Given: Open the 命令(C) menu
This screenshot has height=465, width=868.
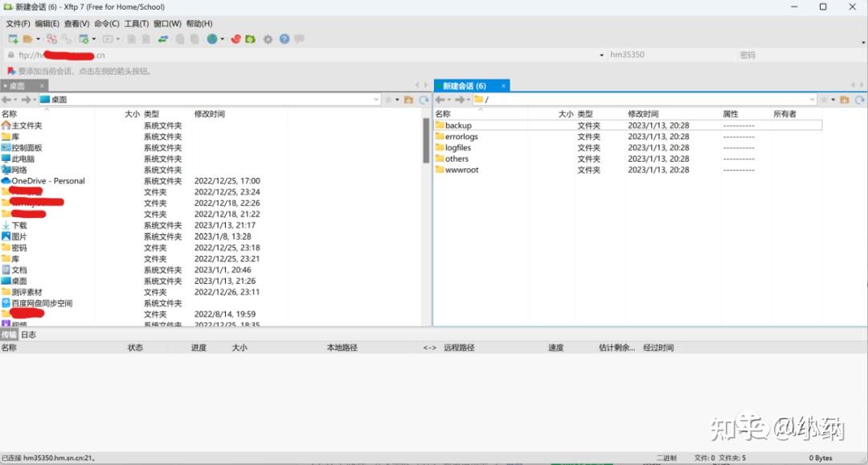Looking at the screenshot, I should pyautogui.click(x=106, y=23).
